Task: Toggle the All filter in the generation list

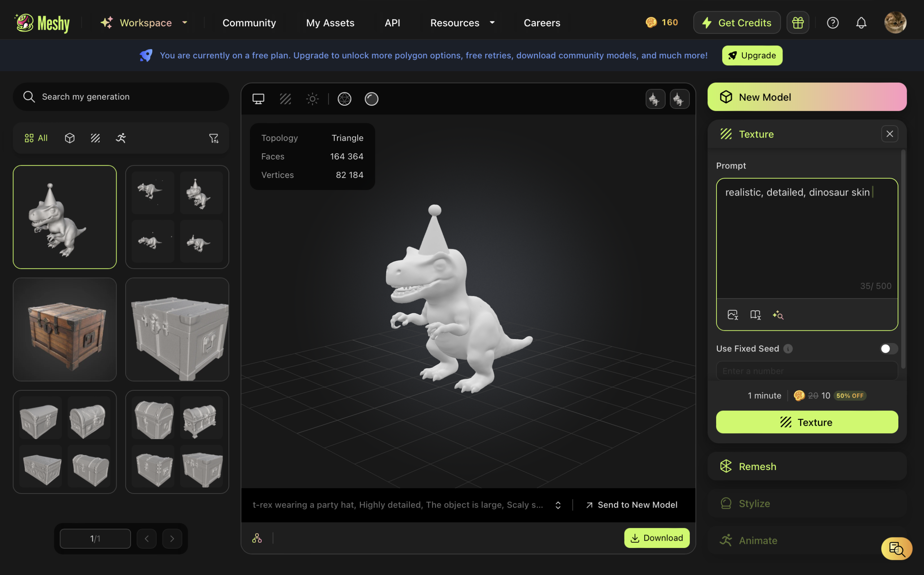Action: tap(36, 138)
